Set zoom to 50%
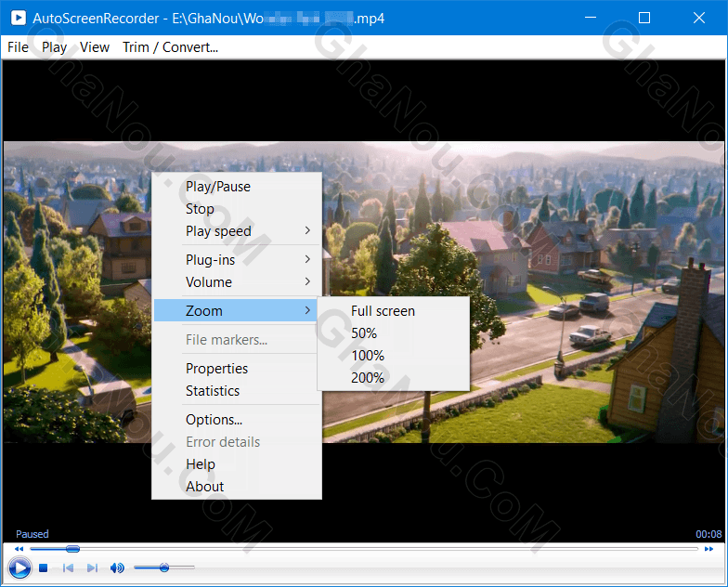Viewport: 728px width, 587px height. [x=394, y=333]
